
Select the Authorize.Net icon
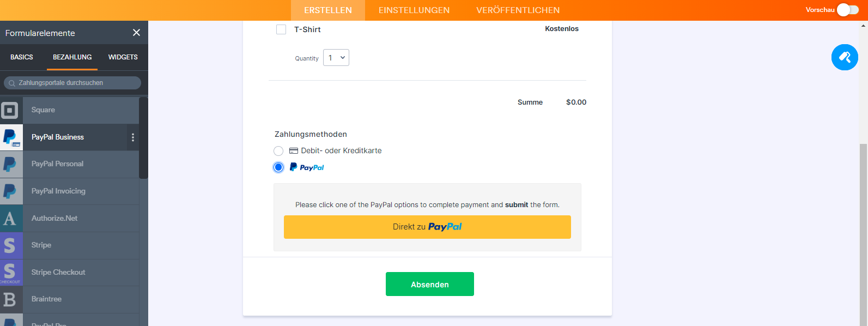pyautogui.click(x=10, y=219)
